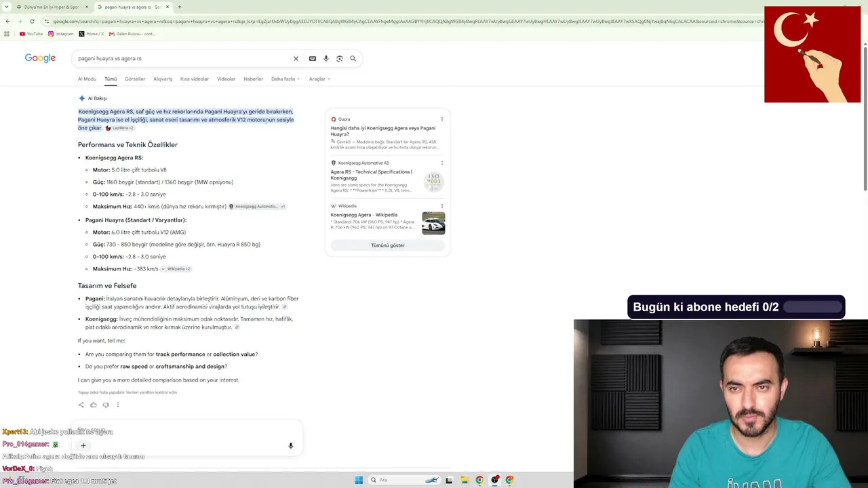Reload the page with the refresh icon
Screen dimensions: 868x488
point(32,21)
